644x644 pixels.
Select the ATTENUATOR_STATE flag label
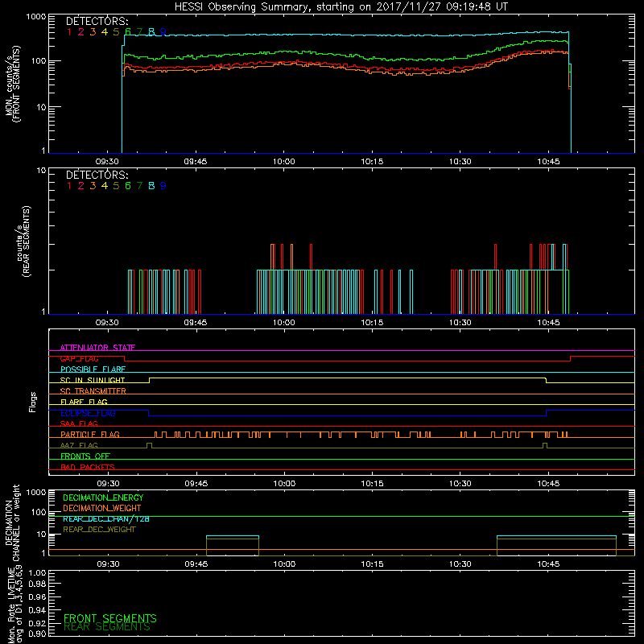(x=97, y=348)
